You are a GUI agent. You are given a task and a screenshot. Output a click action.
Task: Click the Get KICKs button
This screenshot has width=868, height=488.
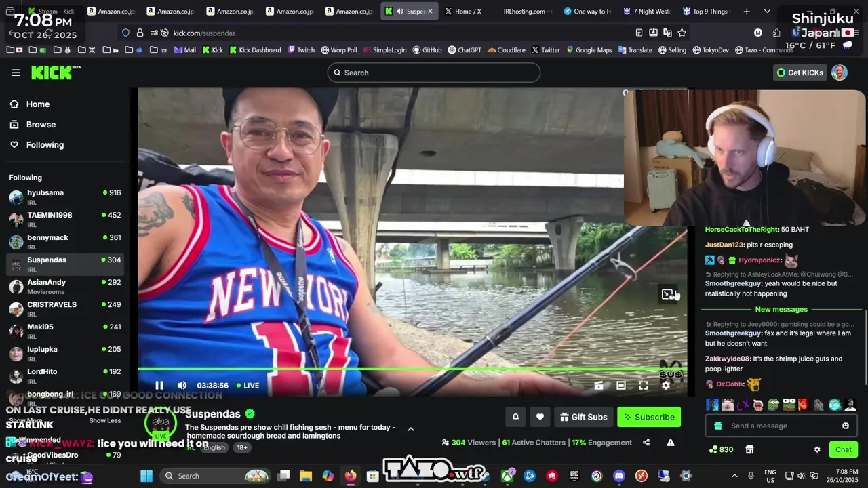(x=800, y=73)
